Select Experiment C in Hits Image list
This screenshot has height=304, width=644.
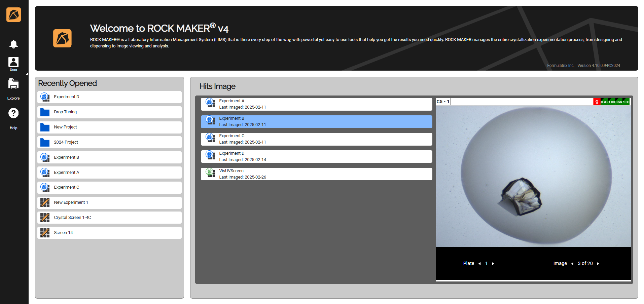pos(316,139)
